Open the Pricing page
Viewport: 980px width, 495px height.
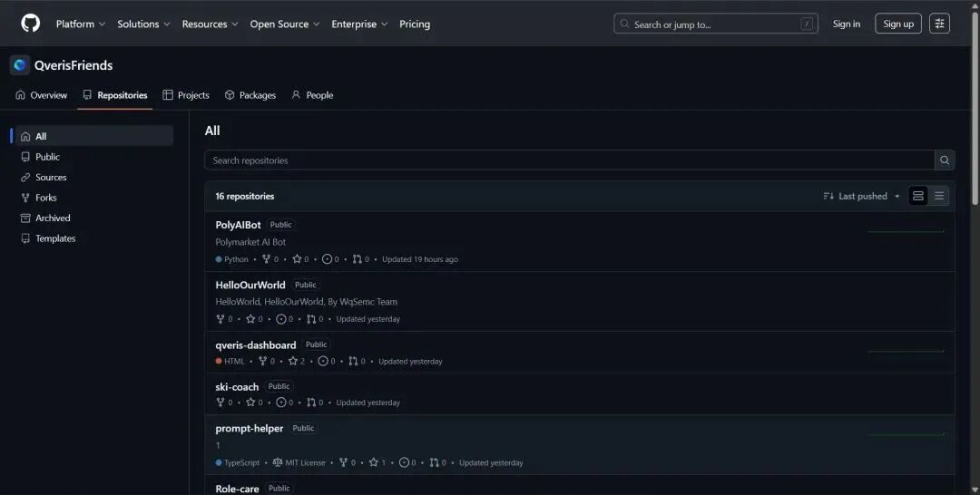[415, 24]
